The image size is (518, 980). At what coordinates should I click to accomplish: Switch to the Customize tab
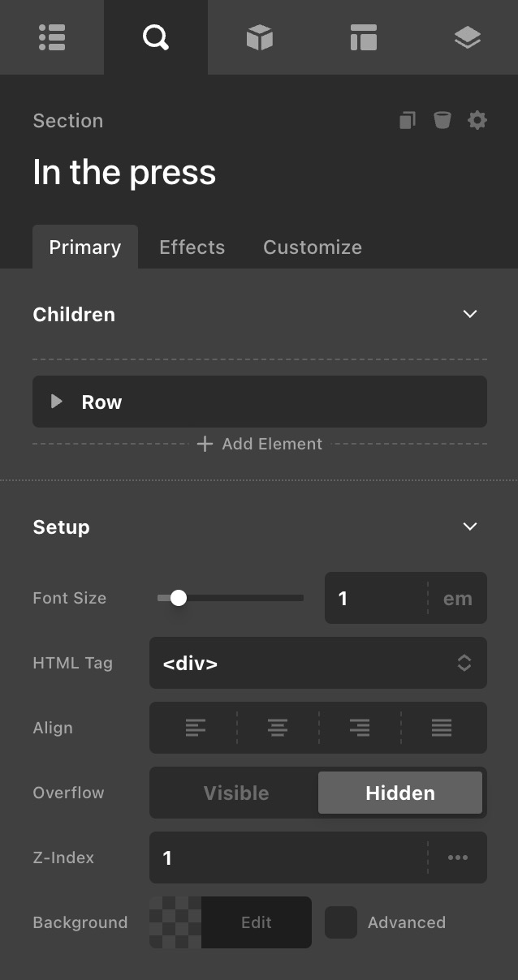(313, 247)
